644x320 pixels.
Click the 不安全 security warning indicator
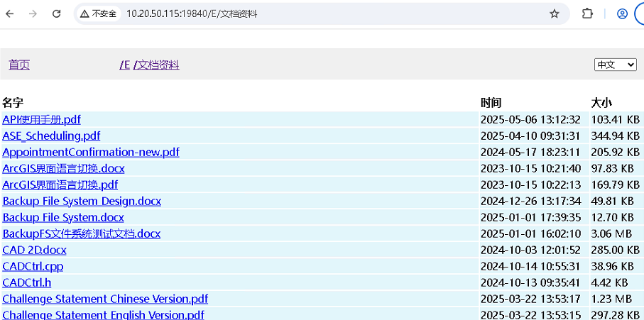(97, 13)
